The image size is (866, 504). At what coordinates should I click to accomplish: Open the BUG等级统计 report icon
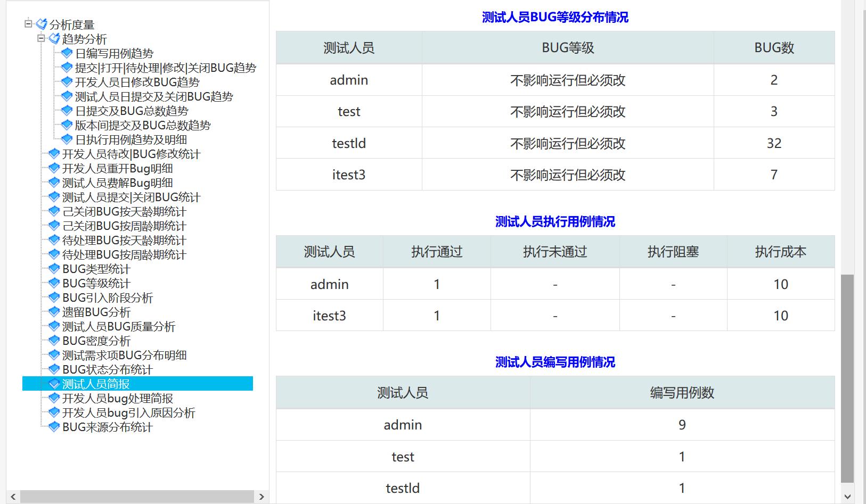(x=54, y=283)
